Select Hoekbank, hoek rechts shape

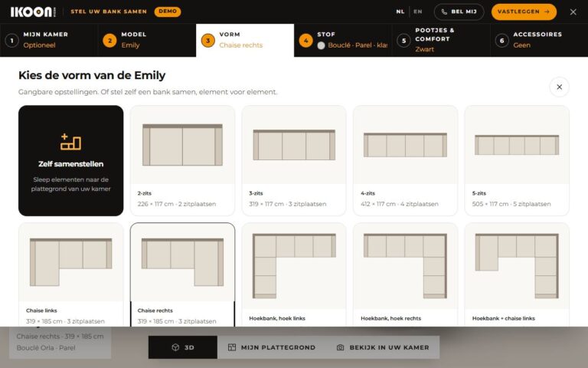(405, 274)
